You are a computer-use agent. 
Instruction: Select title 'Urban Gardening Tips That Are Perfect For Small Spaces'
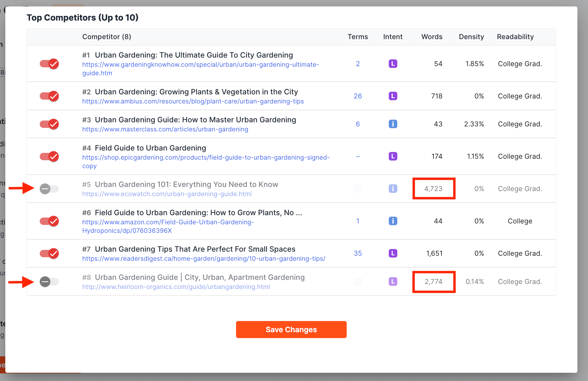pos(195,249)
